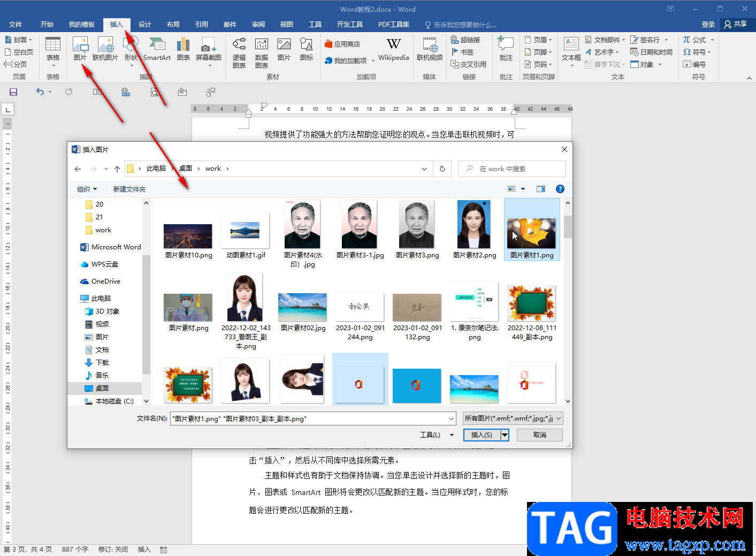The height and width of the screenshot is (556, 756).
Task: Click the Share button
Action: coord(736,24)
